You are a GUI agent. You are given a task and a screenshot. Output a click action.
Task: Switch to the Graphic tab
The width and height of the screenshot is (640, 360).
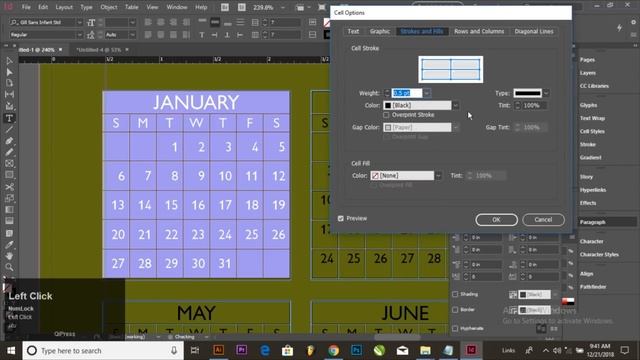point(380,31)
